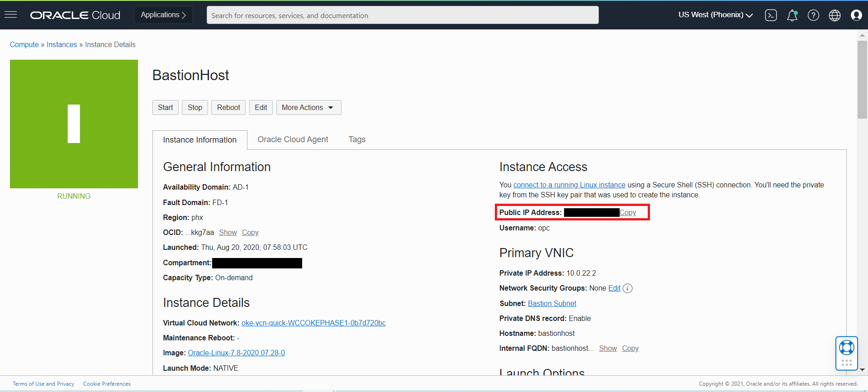Click the RUNNING status label
This screenshot has width=868, height=392.
coord(74,196)
